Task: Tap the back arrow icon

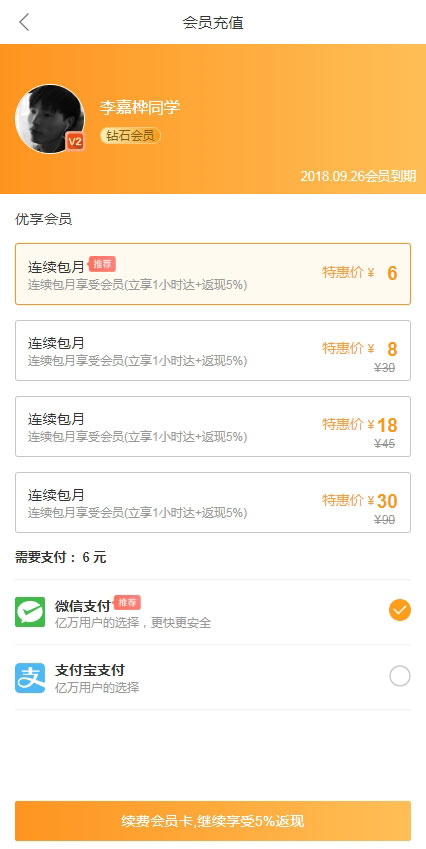Action: 24,22
